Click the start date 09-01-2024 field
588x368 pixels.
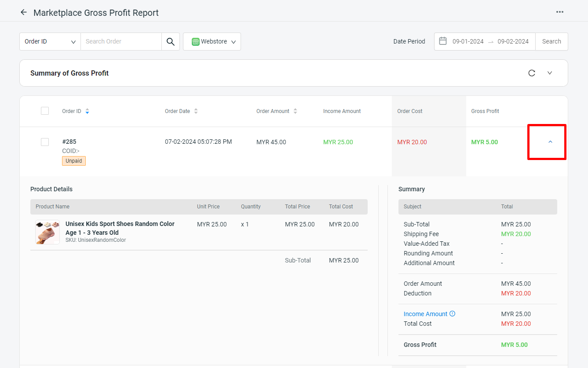pos(467,41)
